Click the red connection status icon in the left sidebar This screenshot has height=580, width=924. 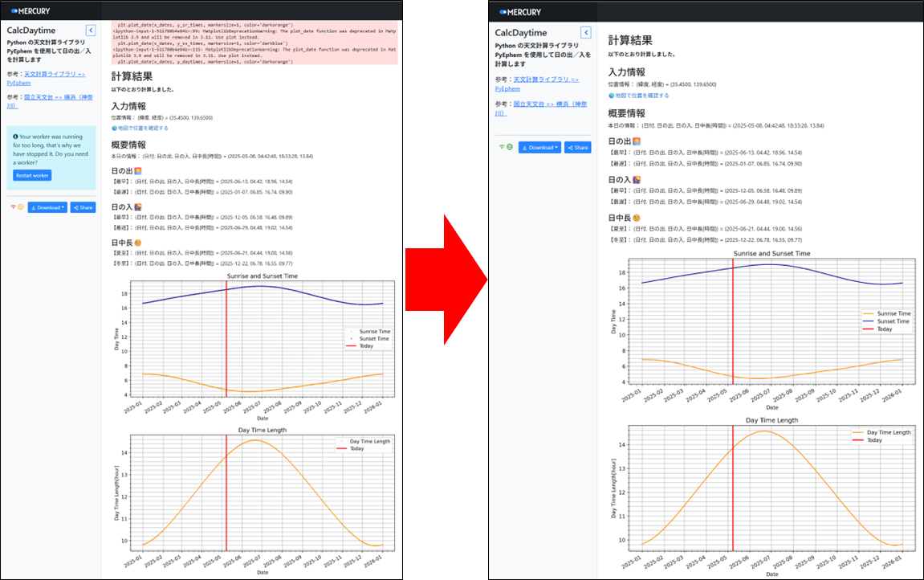tap(13, 207)
